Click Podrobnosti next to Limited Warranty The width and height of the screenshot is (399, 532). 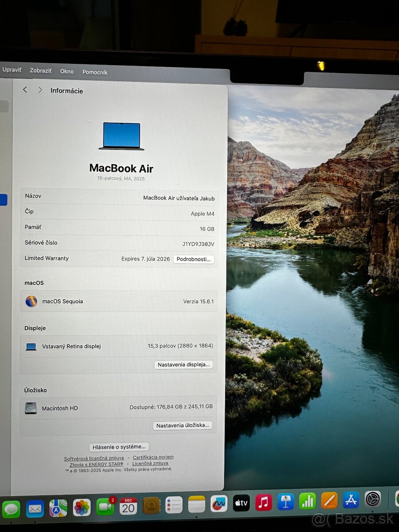(193, 259)
